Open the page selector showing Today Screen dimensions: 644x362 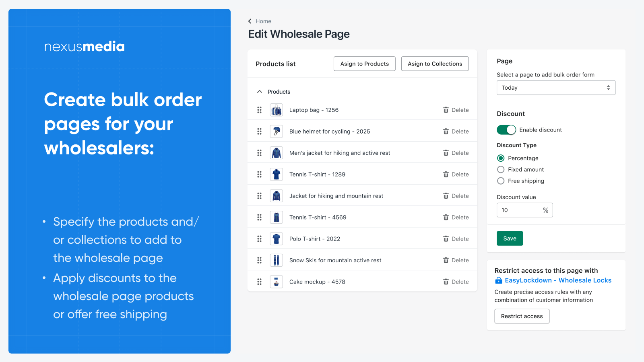click(x=556, y=87)
